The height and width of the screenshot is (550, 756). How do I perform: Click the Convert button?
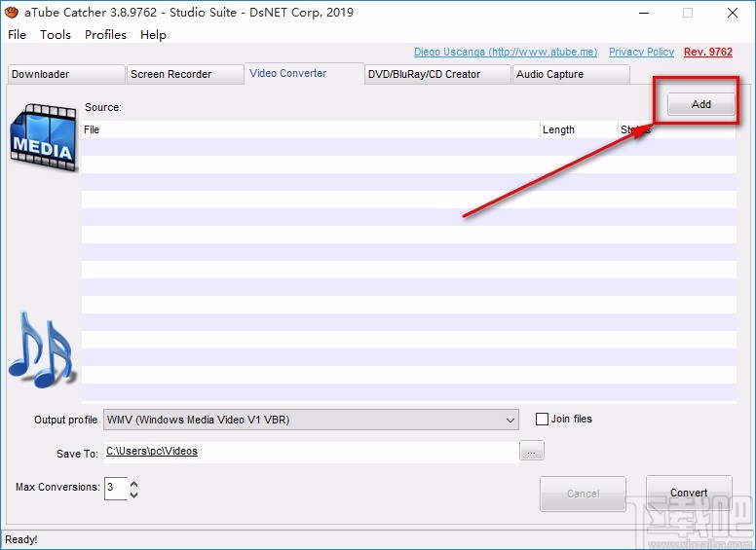pos(689,493)
